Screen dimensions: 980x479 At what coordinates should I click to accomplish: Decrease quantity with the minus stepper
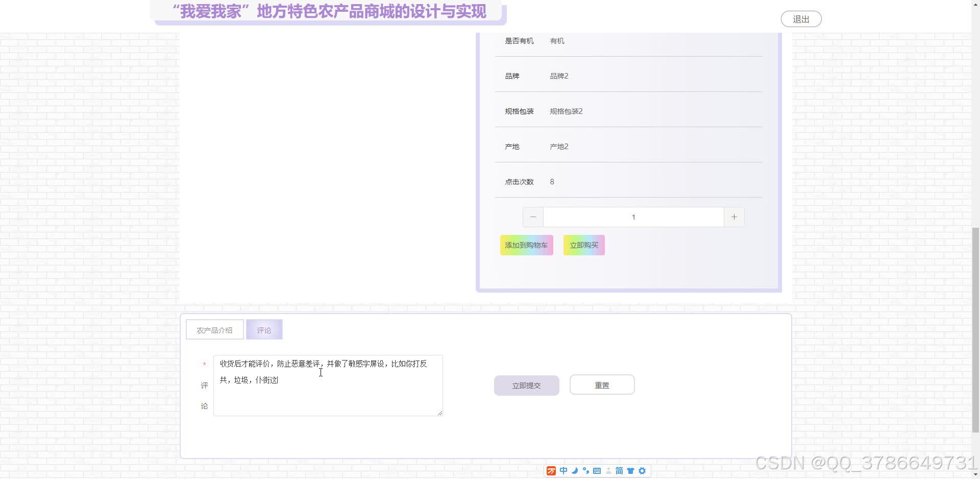click(533, 217)
